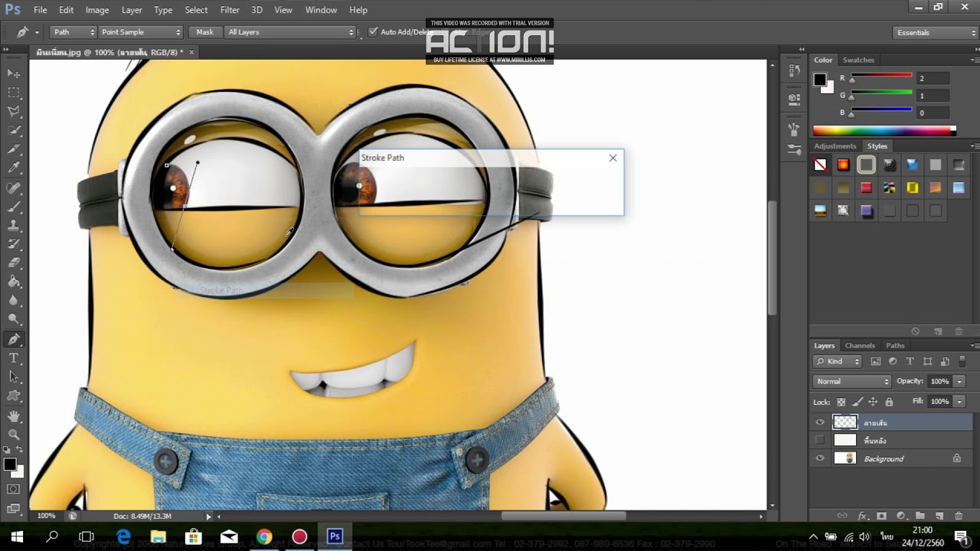Open the File menu
Image resolution: width=980 pixels, height=551 pixels.
tap(41, 10)
